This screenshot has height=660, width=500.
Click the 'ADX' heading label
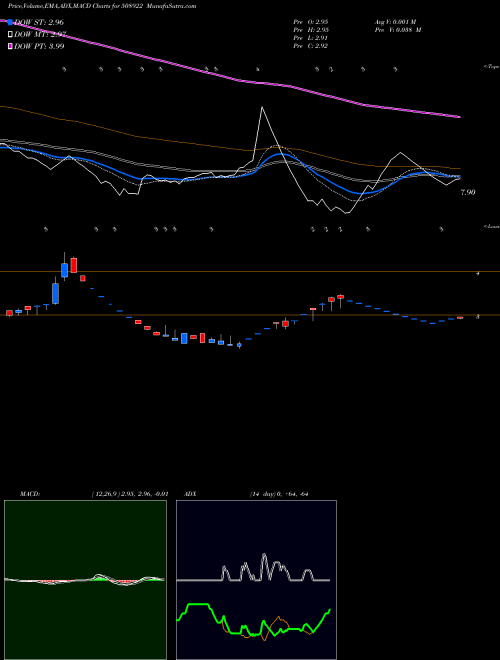click(x=189, y=494)
